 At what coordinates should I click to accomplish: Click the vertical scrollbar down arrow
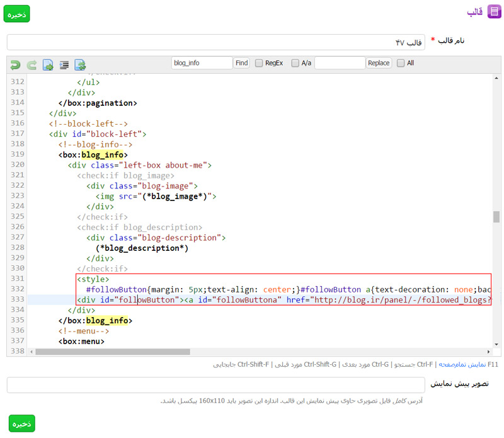tap(496, 344)
